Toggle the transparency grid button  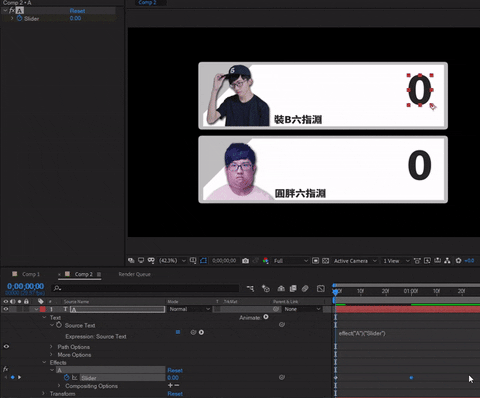point(326,261)
